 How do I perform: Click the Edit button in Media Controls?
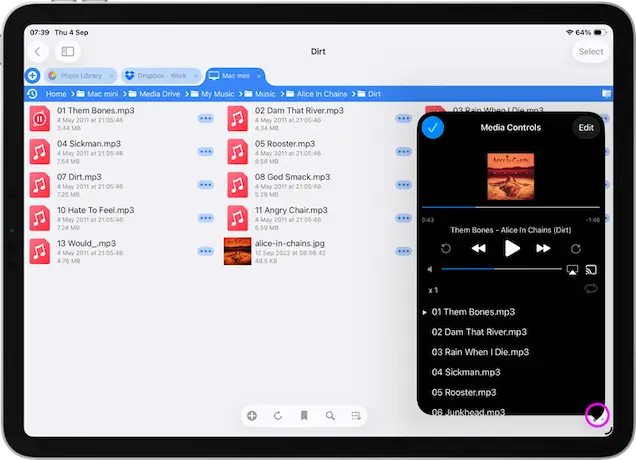pyautogui.click(x=586, y=128)
